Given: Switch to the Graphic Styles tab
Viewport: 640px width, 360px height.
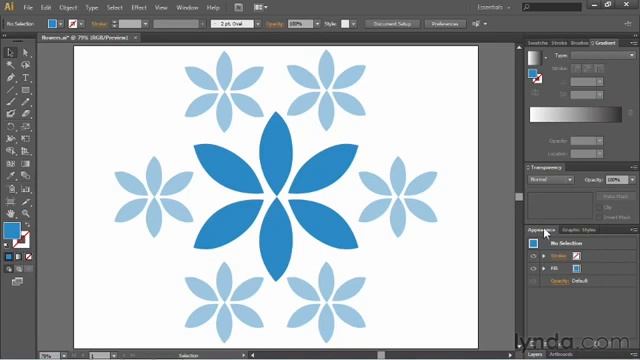Looking at the screenshot, I should pyautogui.click(x=579, y=230).
